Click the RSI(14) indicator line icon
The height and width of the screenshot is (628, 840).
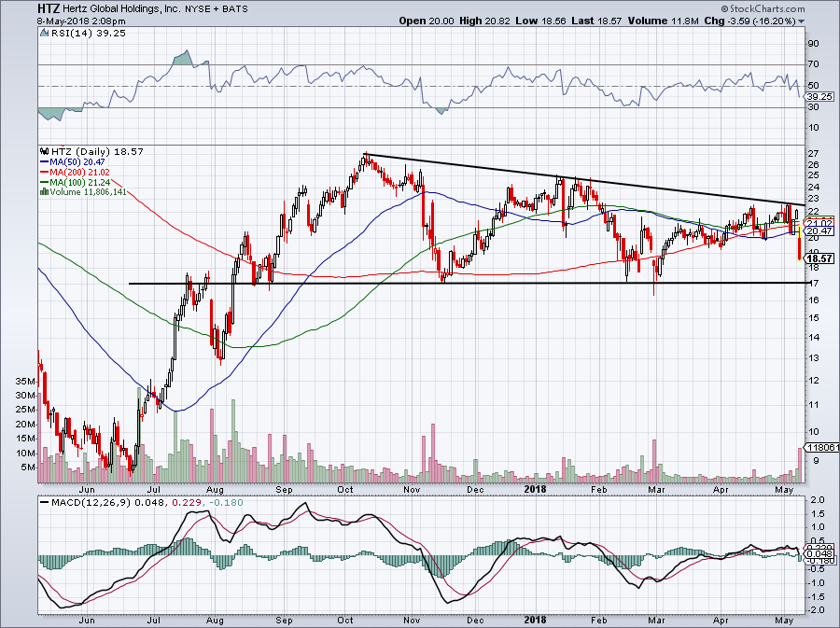(x=45, y=34)
